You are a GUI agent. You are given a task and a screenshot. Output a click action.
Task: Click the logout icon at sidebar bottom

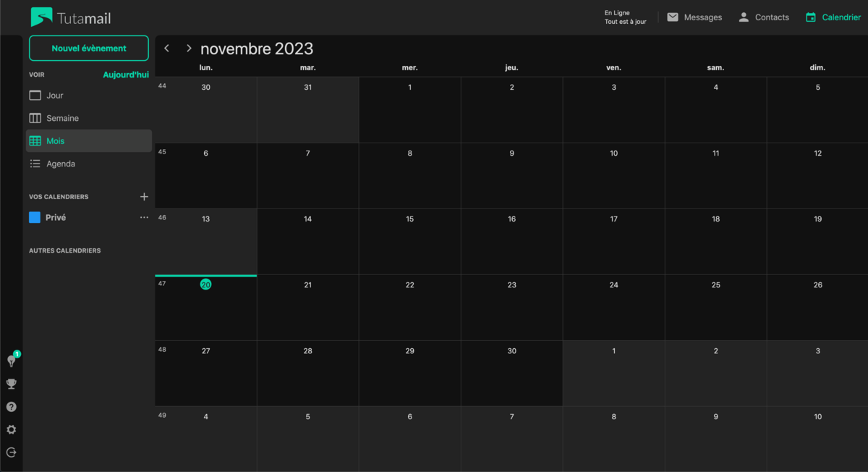pos(11,452)
